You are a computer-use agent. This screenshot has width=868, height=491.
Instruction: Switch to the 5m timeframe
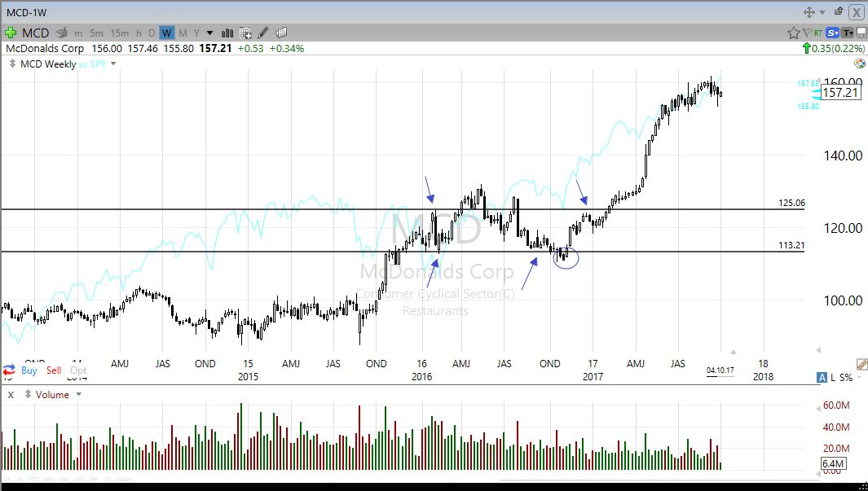click(96, 33)
